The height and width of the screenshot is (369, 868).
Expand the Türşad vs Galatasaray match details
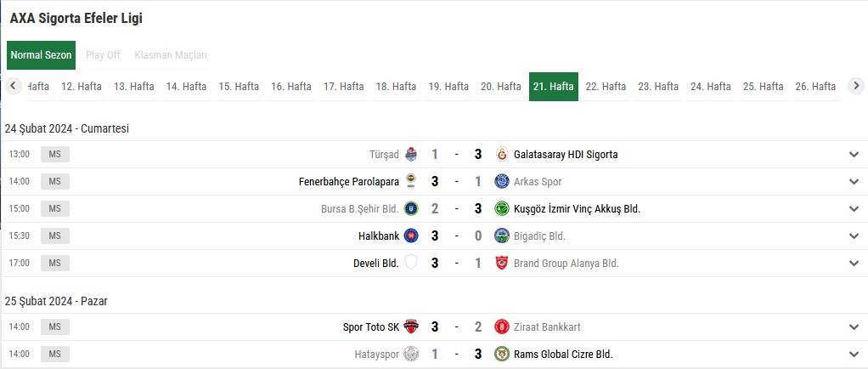point(854,155)
